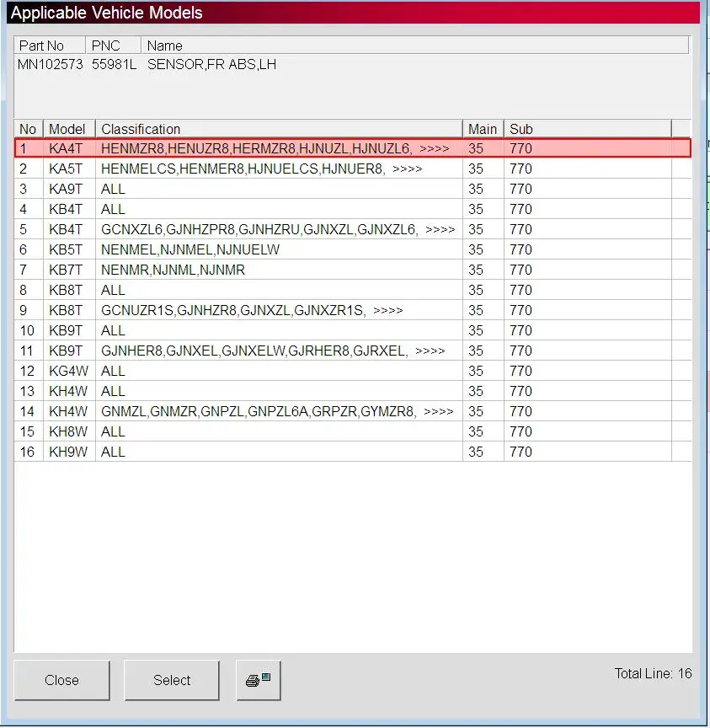This screenshot has height=728, width=710.
Task: Click Sub value 770 in row 12
Action: [520, 371]
